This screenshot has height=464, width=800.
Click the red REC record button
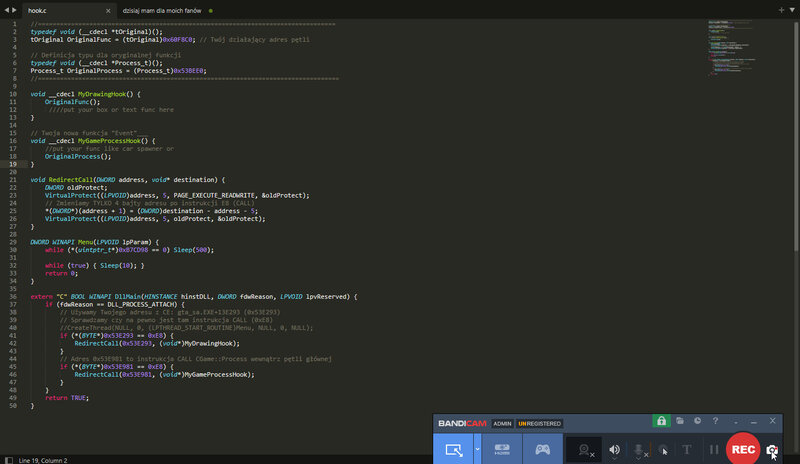(x=743, y=450)
